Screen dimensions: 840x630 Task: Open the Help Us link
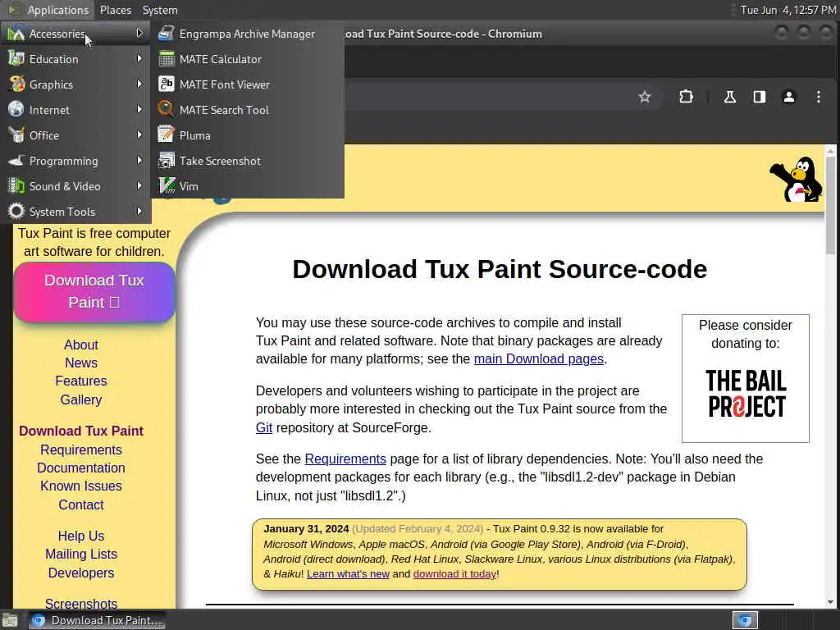(x=81, y=536)
